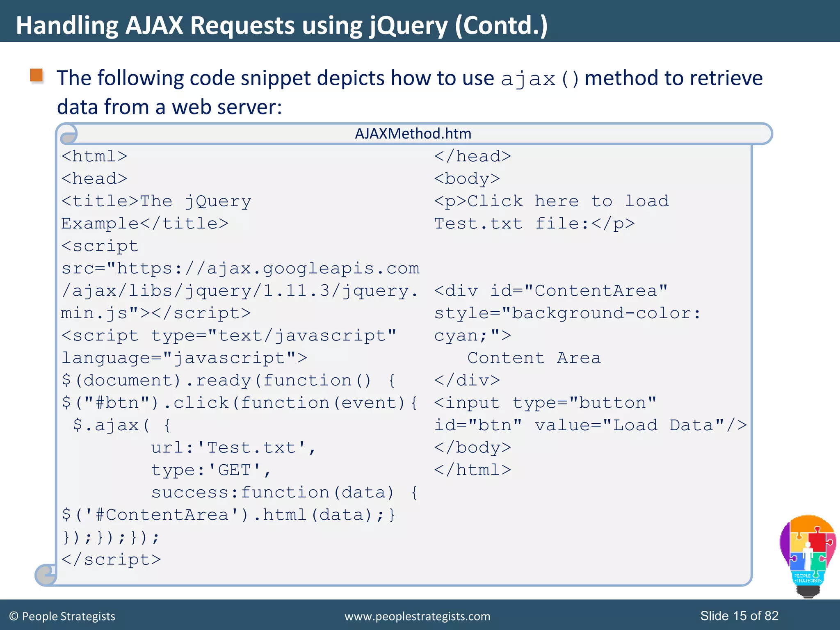Click the 'AJAXMethod.htm' file name header
Screen dimensions: 840x630
(413, 134)
